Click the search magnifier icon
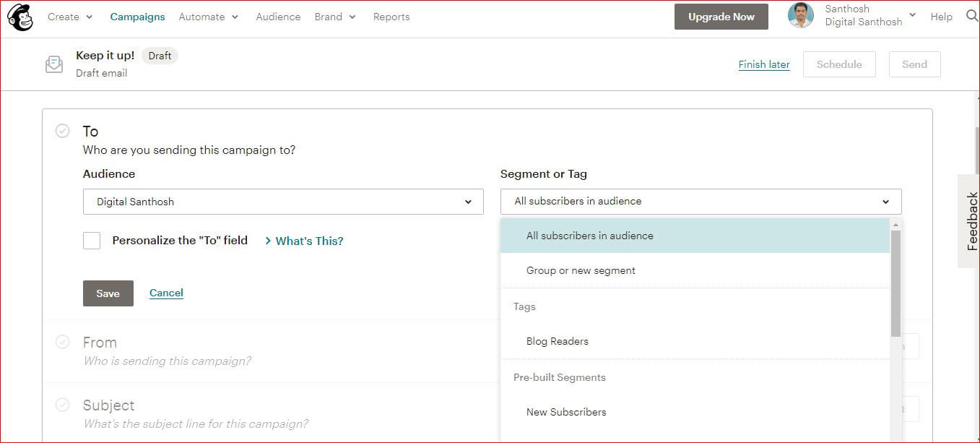 971,16
